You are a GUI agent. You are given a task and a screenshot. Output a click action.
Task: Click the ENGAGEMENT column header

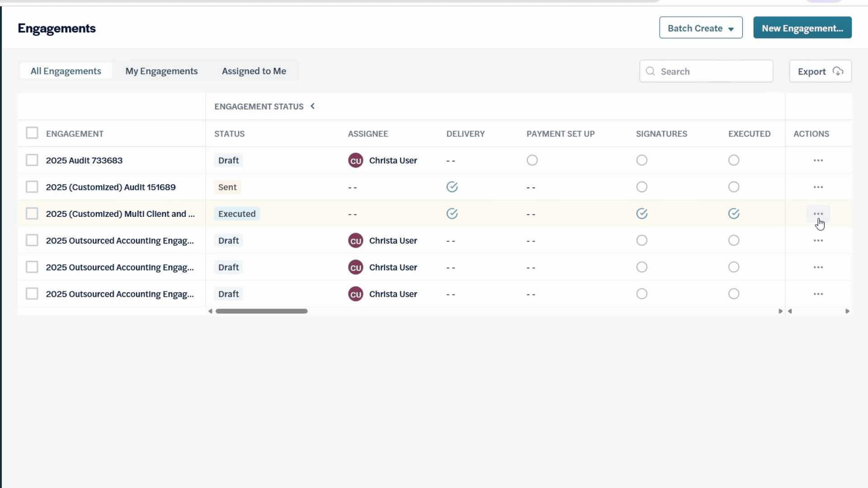click(x=75, y=134)
